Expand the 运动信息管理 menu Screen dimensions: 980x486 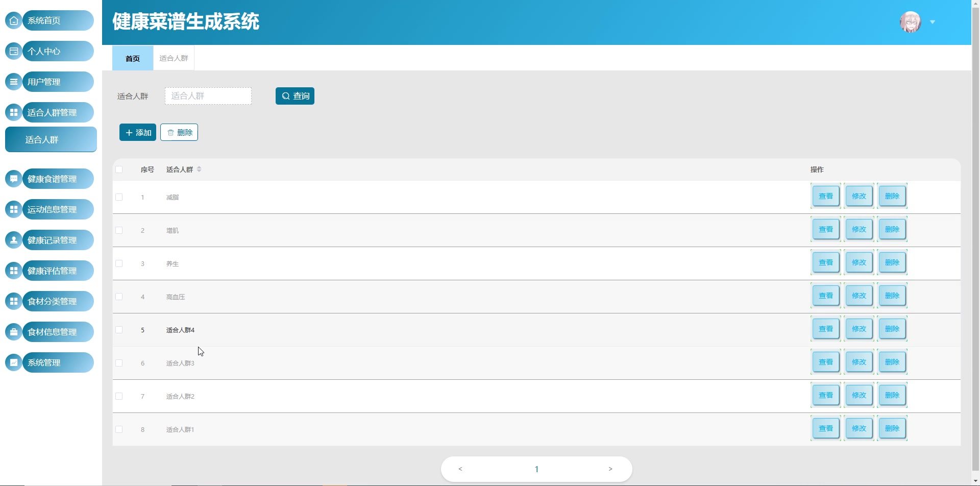pyautogui.click(x=58, y=209)
